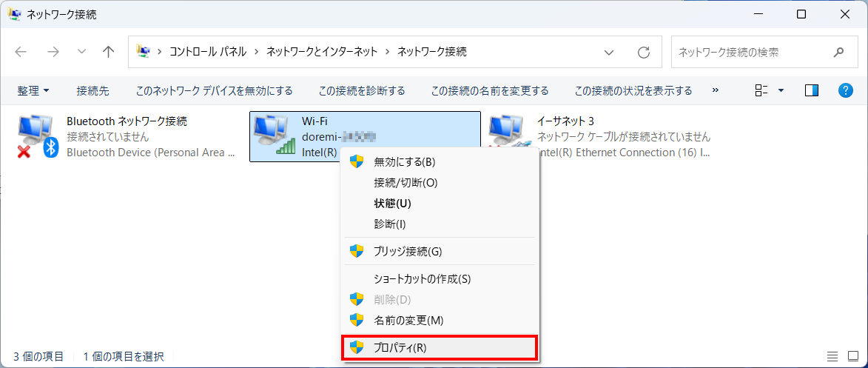The width and height of the screenshot is (868, 368).
Task: Change view with the view icon
Action: [x=761, y=90]
